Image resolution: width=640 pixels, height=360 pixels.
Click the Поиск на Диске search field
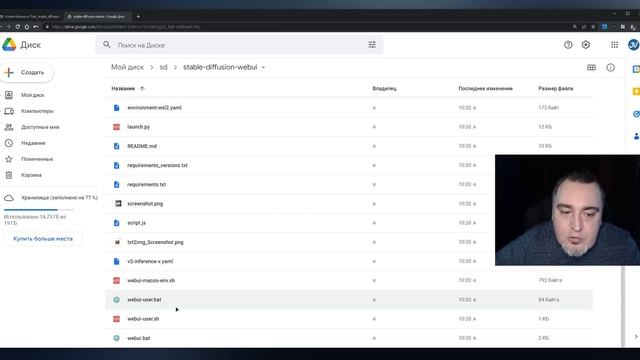[239, 45]
